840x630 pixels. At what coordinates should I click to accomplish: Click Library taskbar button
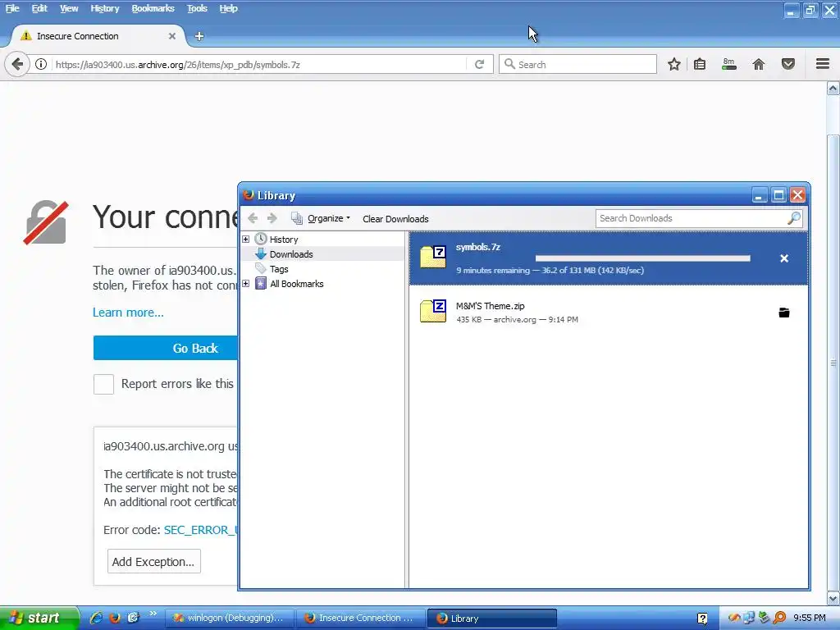click(x=492, y=619)
